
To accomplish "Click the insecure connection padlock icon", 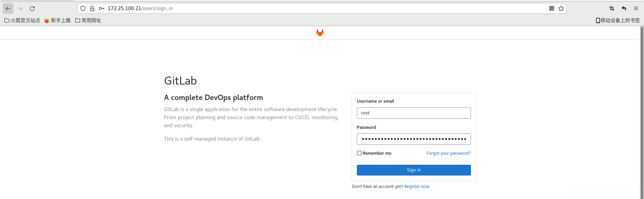I will coord(92,8).
